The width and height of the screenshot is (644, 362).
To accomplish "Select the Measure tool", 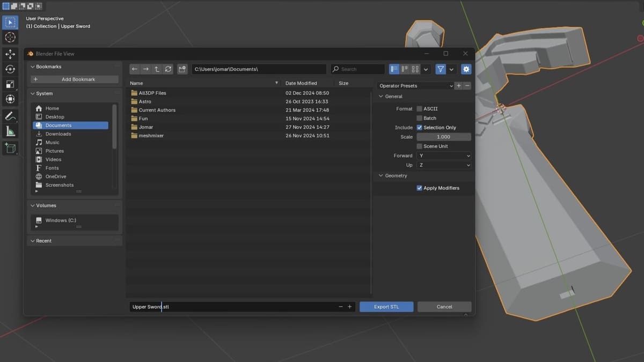I will click(10, 131).
